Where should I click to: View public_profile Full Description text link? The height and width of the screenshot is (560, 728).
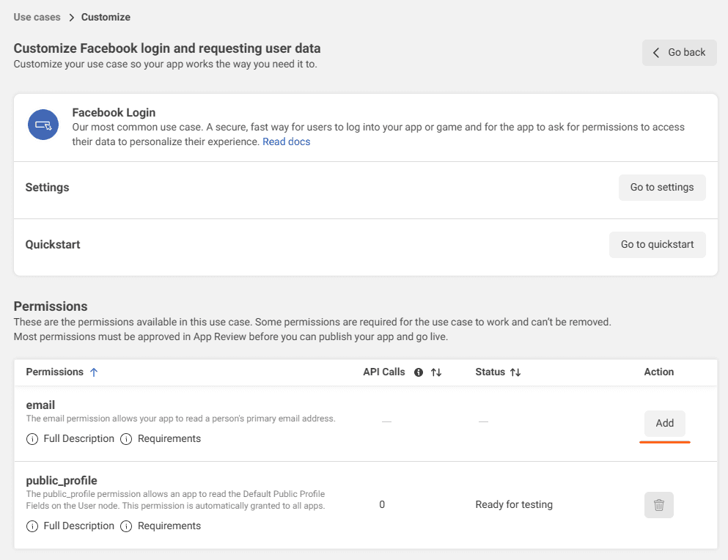pyautogui.click(x=79, y=526)
